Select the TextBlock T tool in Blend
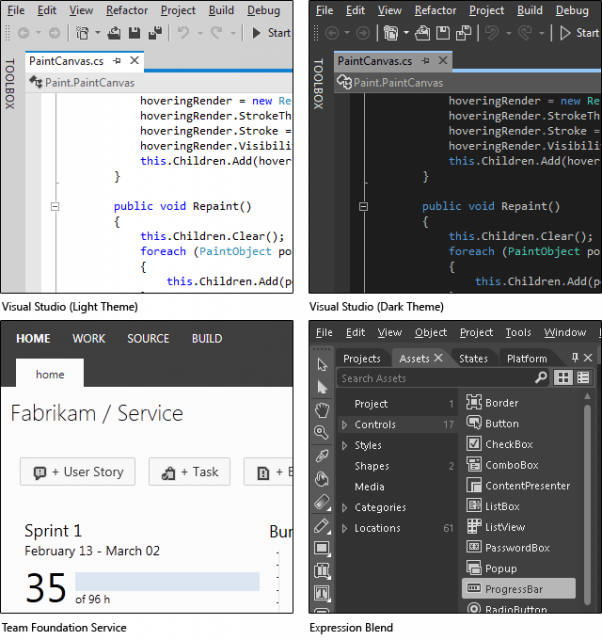This screenshot has height=640, width=602. point(322,593)
